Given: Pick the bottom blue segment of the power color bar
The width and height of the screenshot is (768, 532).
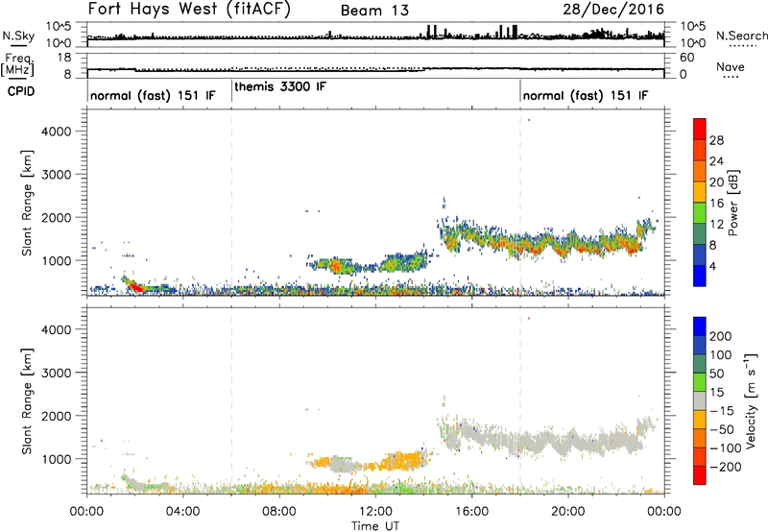Looking at the screenshot, I should pos(700,277).
